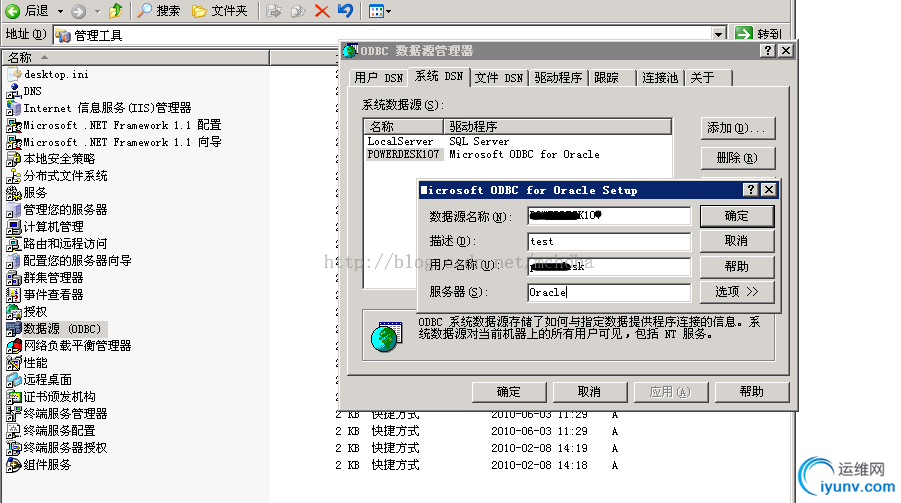The width and height of the screenshot is (901, 503).
Task: Click the 数据源名称 input field
Action: (609, 216)
